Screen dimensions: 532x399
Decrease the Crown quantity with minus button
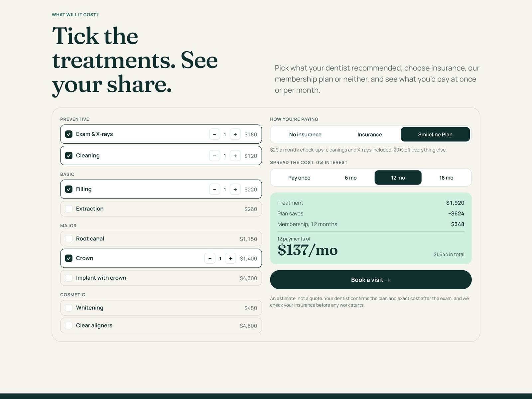point(210,258)
